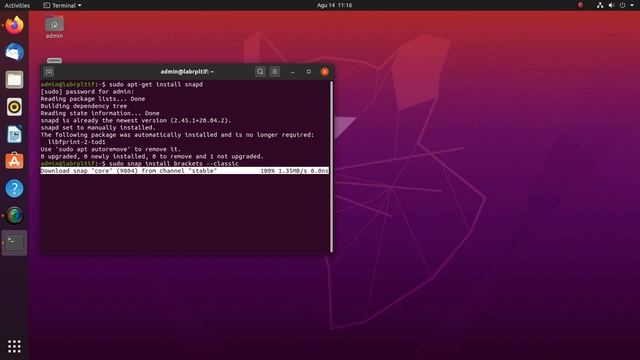640x360 pixels.
Task: Open Terminal app menu in top bar
Action: (62, 5)
